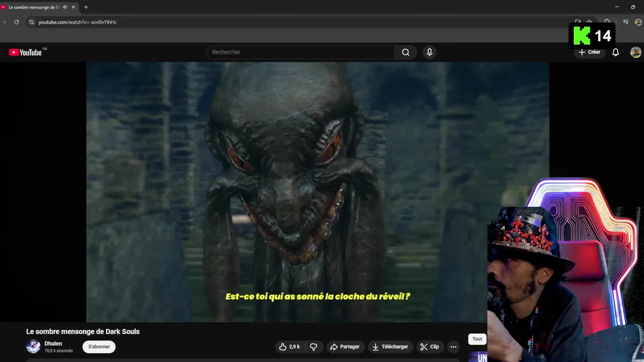Focus the Rechercher search field
This screenshot has height=362, width=644.
301,52
